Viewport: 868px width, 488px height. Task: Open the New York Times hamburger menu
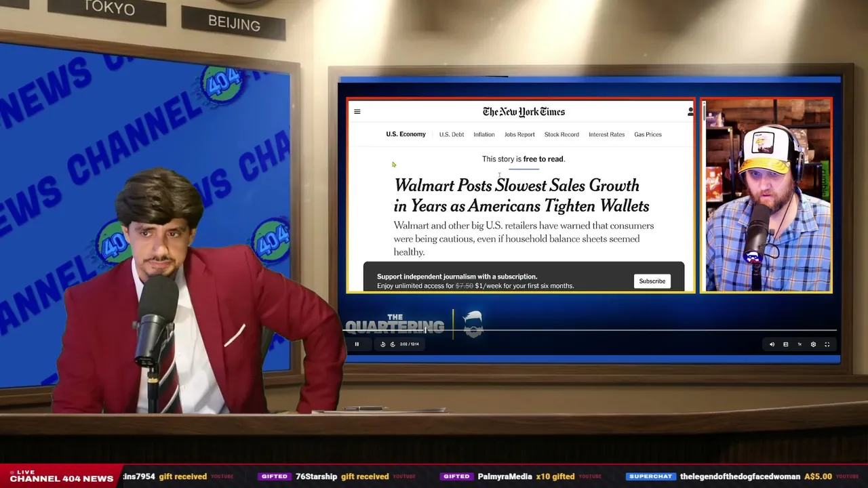coord(357,112)
